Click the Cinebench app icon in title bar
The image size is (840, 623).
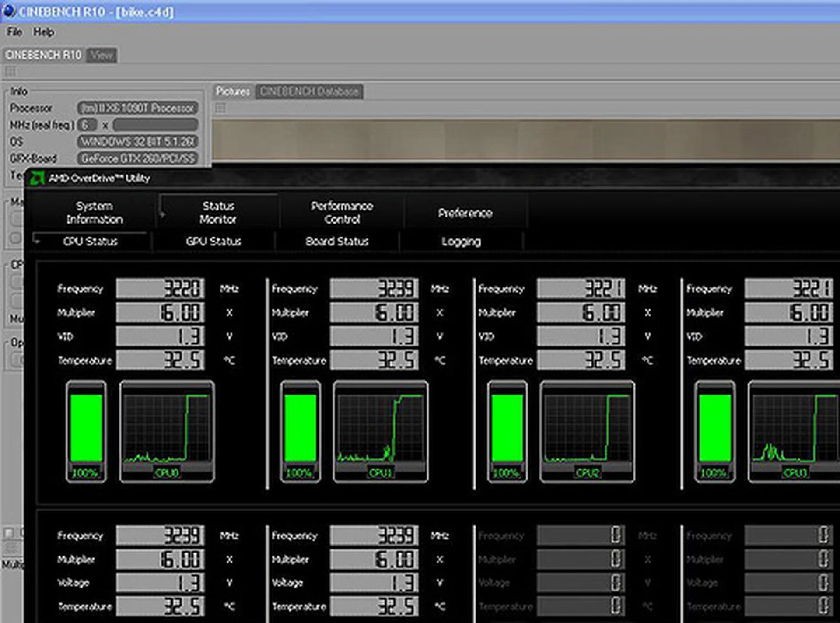[x=9, y=11]
